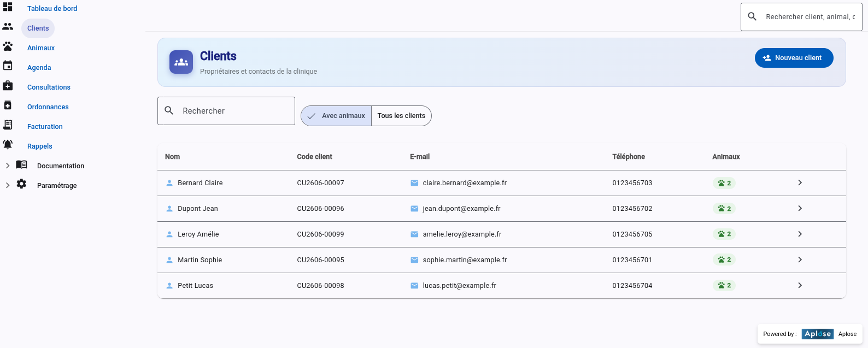Expand the Documentation menu chevron
The image size is (868, 348).
point(8,166)
